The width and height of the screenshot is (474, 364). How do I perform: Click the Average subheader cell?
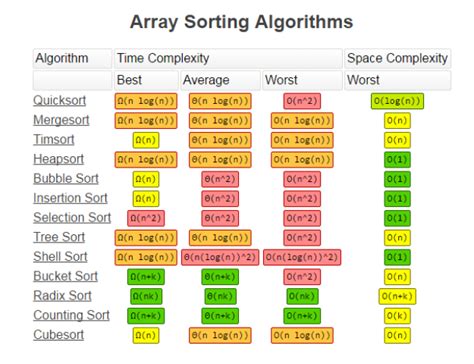(x=220, y=80)
